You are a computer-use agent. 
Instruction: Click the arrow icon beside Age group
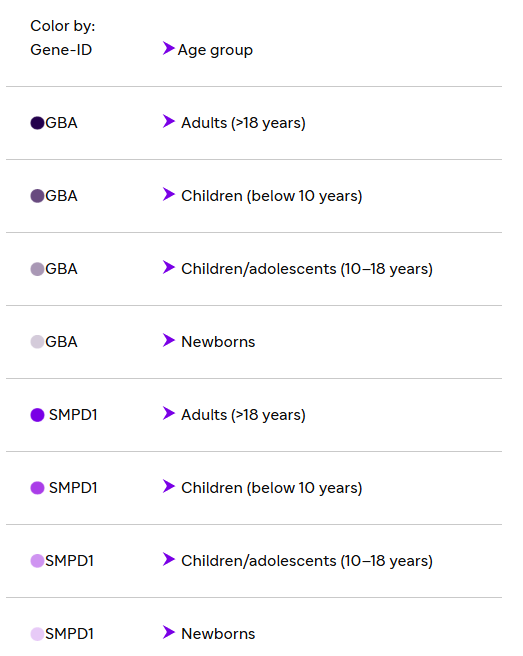click(x=169, y=48)
